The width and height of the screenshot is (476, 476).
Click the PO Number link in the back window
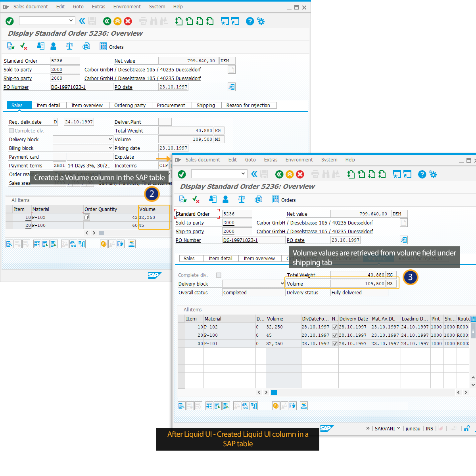[x=16, y=87]
